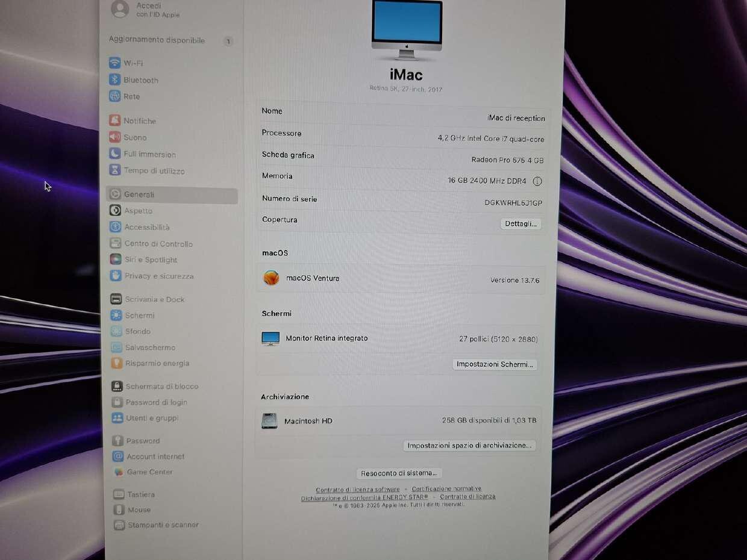The width and height of the screenshot is (747, 560).
Task: Select the Bluetooth icon in sidebar
Action: click(x=114, y=79)
